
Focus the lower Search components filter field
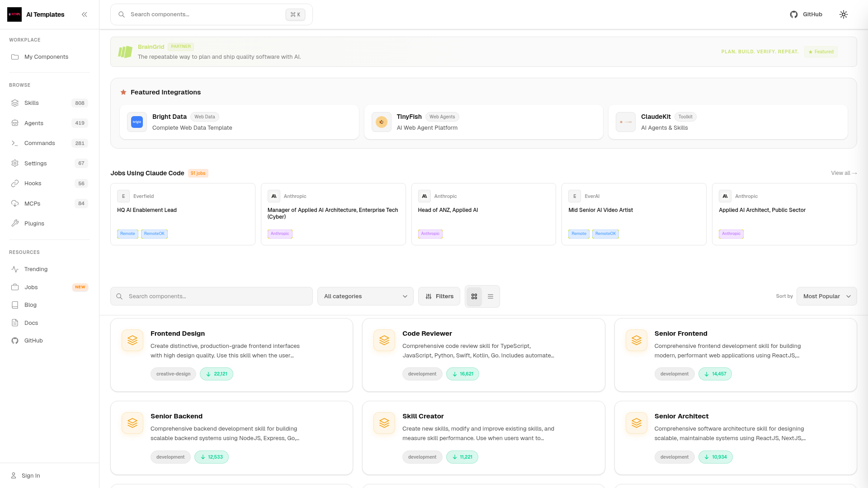click(212, 296)
